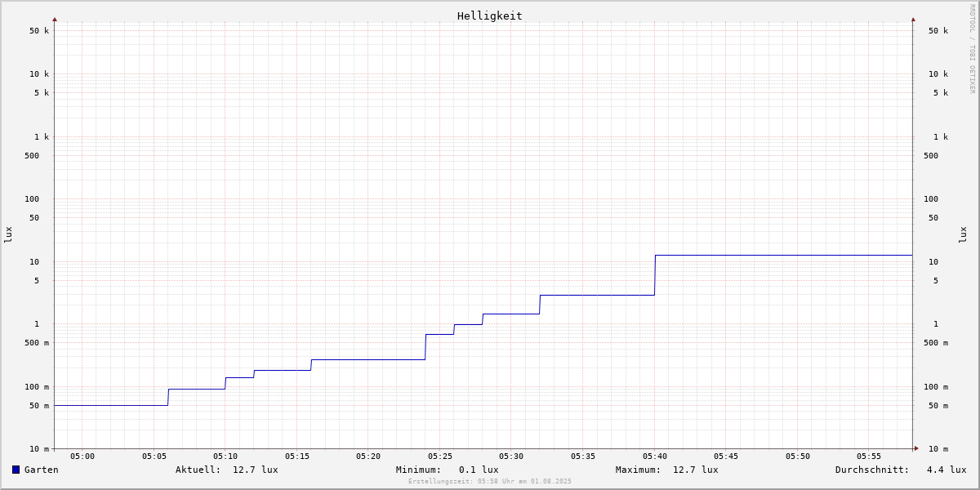Click the "100" label on the left axis
This screenshot has height=490, width=980.
click(x=32, y=199)
